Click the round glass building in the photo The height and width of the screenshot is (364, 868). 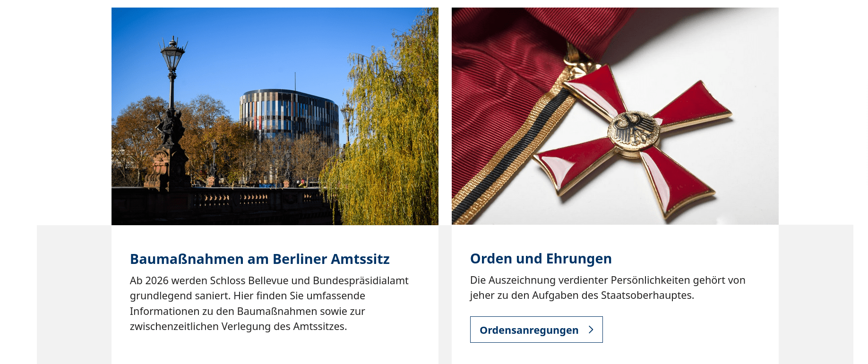click(289, 116)
